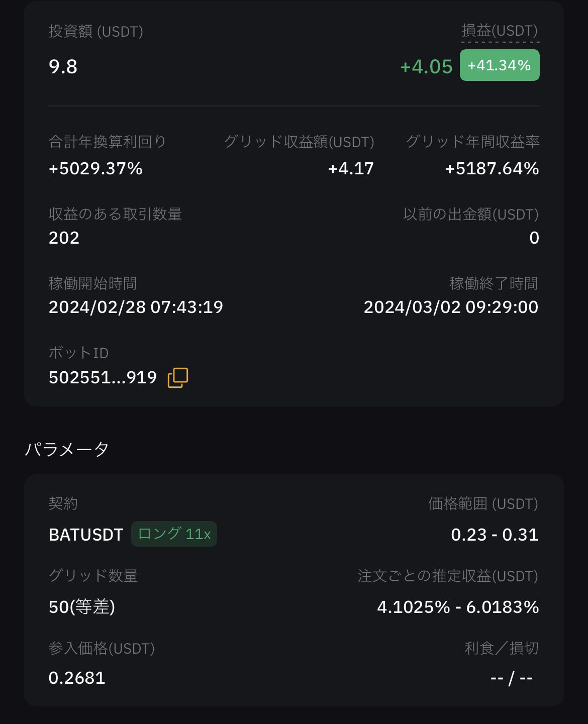
Task: Tap the underlined 損益(USDT) label
Action: click(500, 31)
